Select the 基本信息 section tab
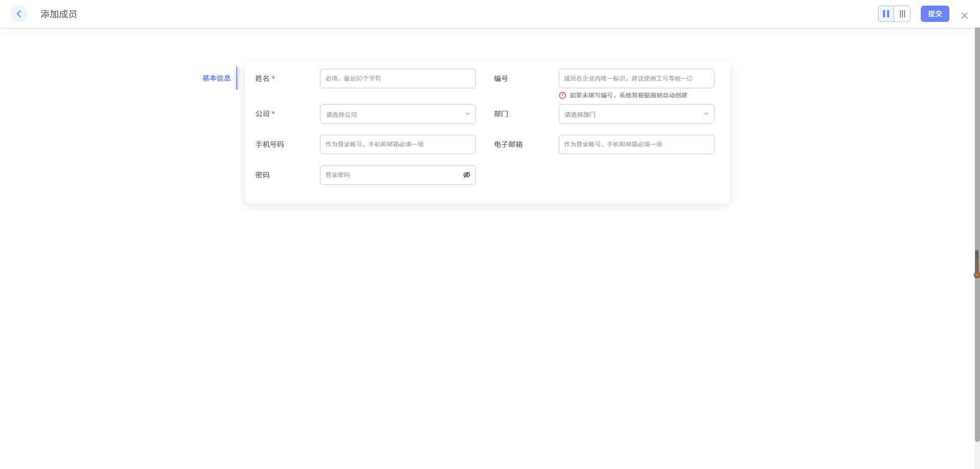The width and height of the screenshot is (980, 469). (216, 78)
